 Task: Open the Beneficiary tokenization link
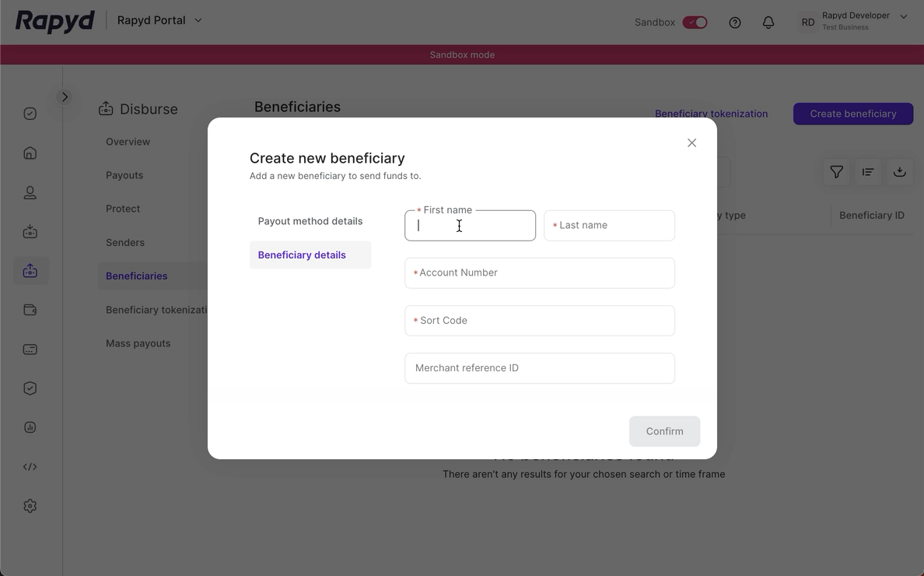click(x=711, y=114)
